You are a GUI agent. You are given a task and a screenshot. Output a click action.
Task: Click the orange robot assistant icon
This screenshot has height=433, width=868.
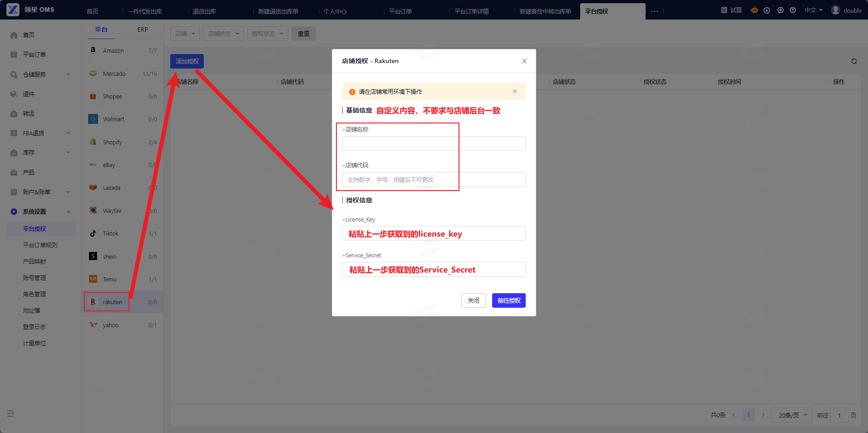(x=754, y=10)
